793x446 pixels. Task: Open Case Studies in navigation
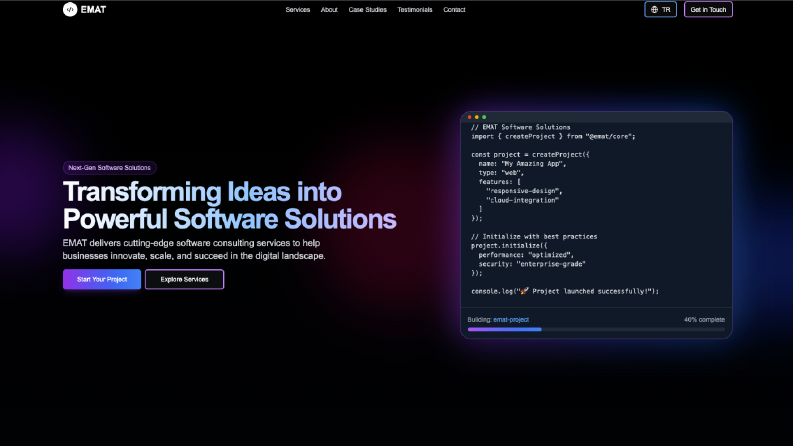coord(367,10)
